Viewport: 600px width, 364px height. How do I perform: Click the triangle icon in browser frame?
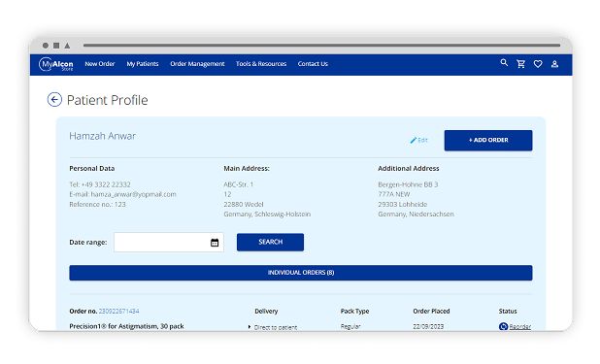[x=67, y=46]
